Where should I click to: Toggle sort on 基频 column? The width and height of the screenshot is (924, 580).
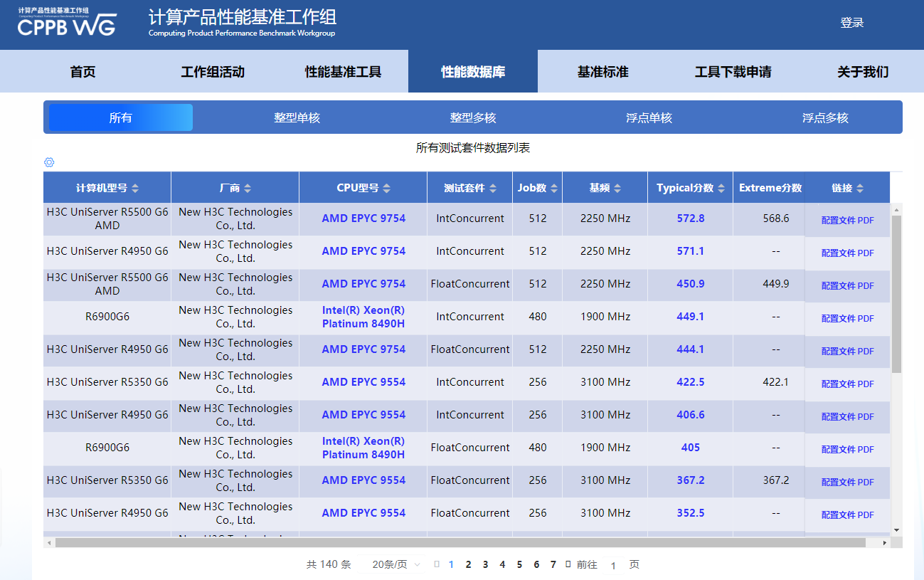pos(617,189)
